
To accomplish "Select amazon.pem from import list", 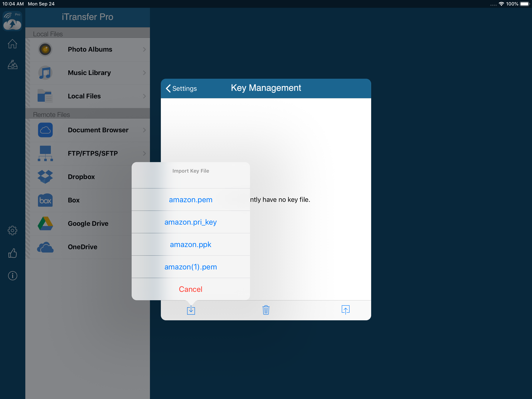I will (x=190, y=199).
